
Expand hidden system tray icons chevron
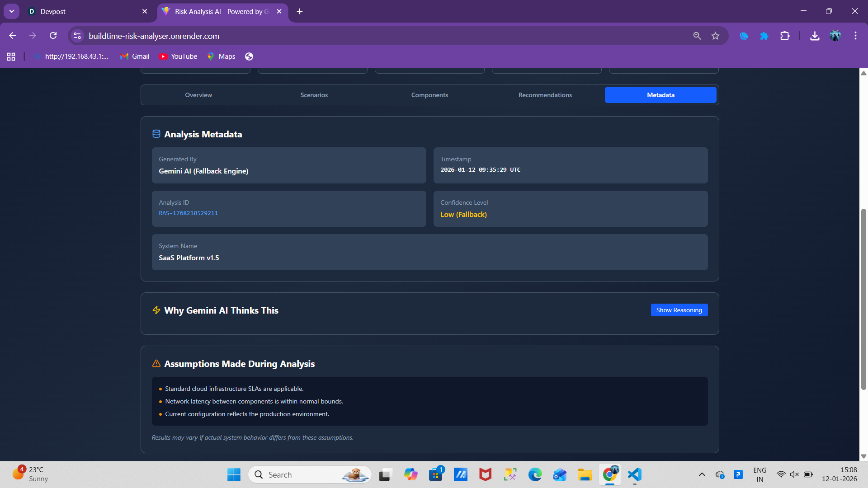coord(702,474)
